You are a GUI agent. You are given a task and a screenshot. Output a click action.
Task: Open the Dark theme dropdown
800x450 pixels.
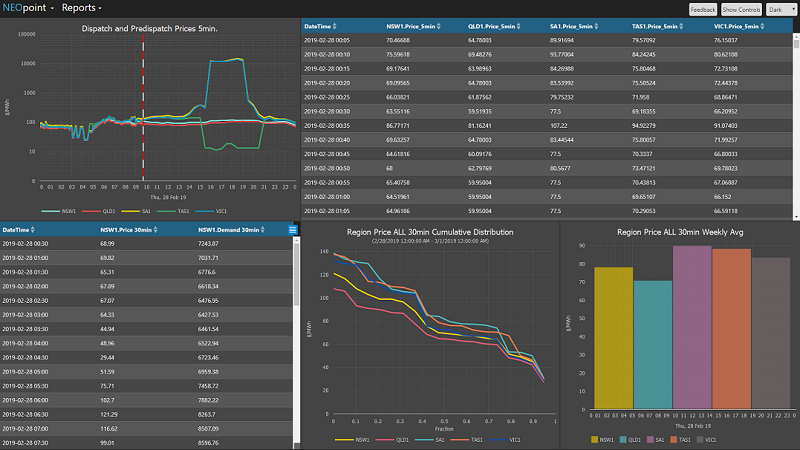click(780, 8)
